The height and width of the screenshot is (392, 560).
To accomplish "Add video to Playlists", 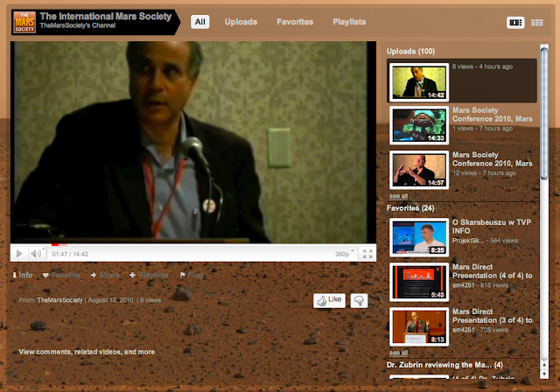I will [x=149, y=275].
